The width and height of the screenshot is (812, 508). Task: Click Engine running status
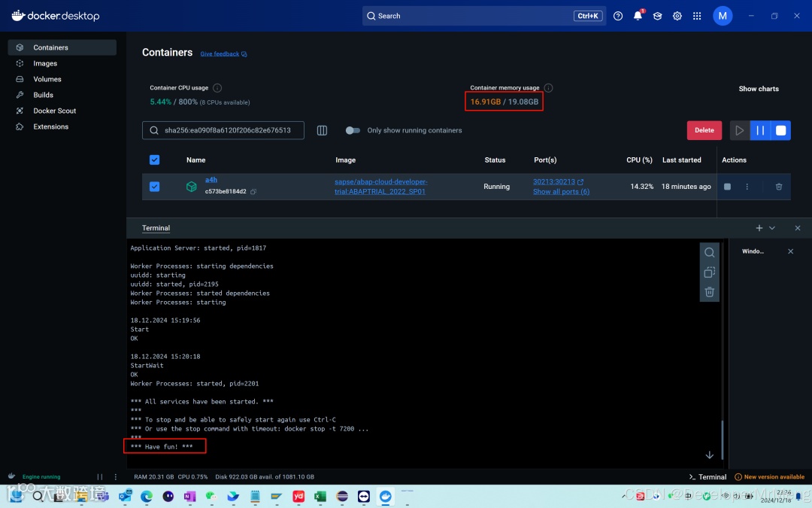pyautogui.click(x=41, y=477)
